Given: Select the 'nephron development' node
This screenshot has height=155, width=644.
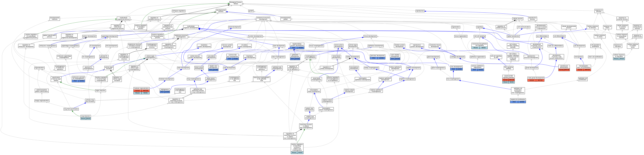Looking at the screenshot, I should tap(413, 68).
